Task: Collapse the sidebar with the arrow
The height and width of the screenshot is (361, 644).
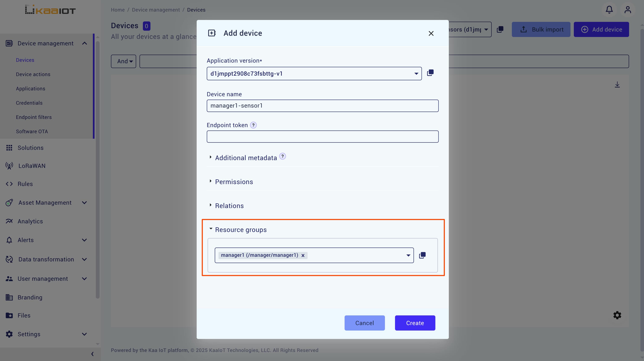Action: pos(92,354)
